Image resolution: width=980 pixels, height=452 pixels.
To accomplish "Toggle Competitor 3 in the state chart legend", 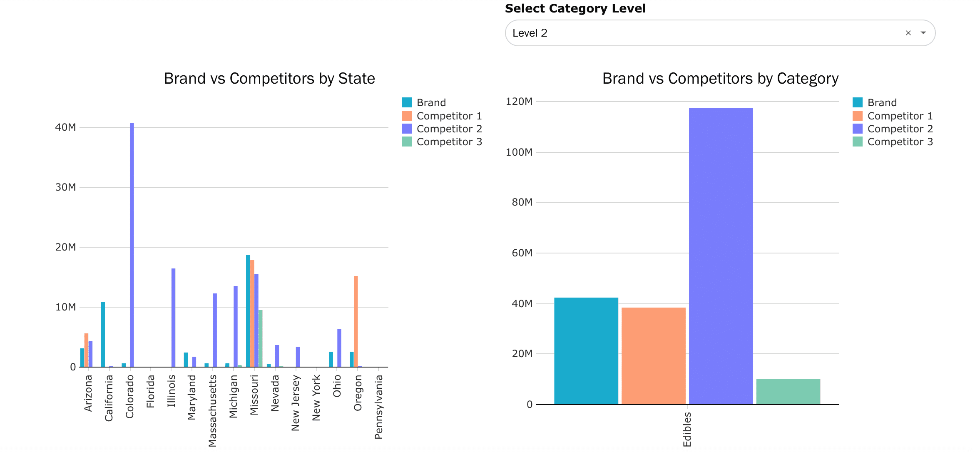I will [x=449, y=142].
